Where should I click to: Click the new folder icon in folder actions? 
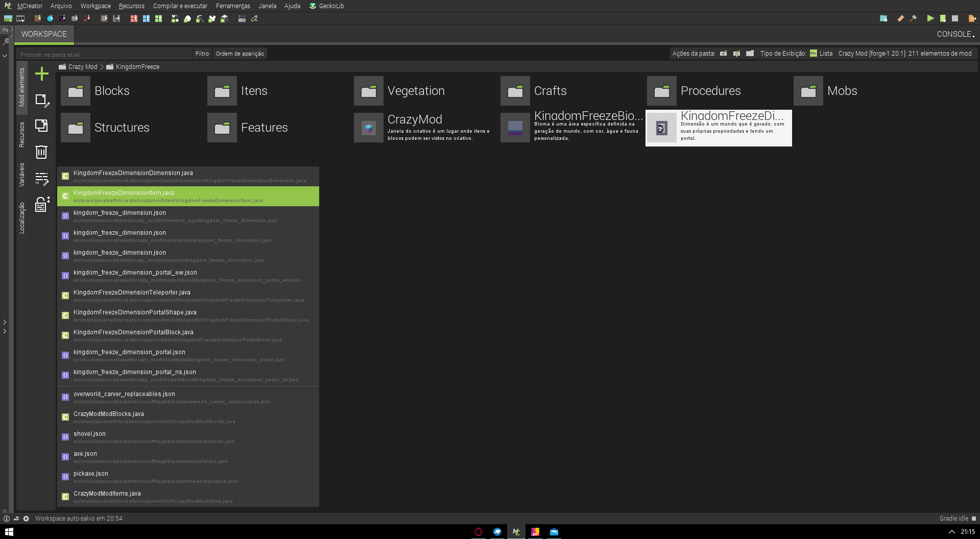[723, 53]
